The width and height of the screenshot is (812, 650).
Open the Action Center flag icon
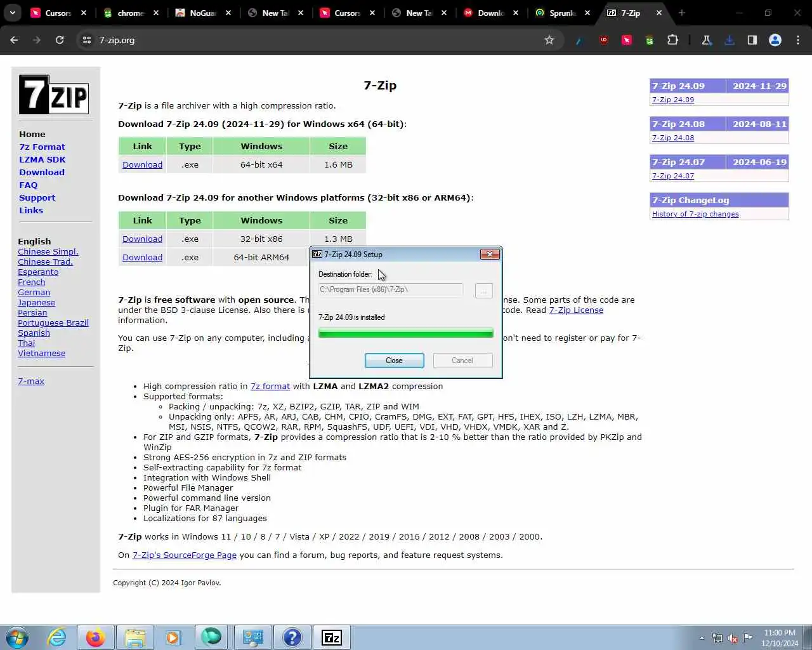(748, 638)
